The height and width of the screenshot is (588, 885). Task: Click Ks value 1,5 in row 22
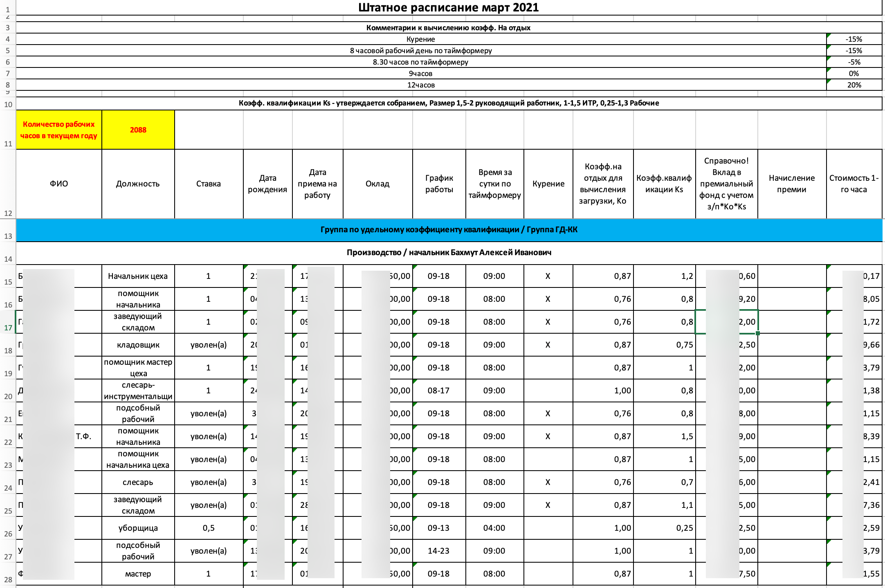[x=665, y=437]
